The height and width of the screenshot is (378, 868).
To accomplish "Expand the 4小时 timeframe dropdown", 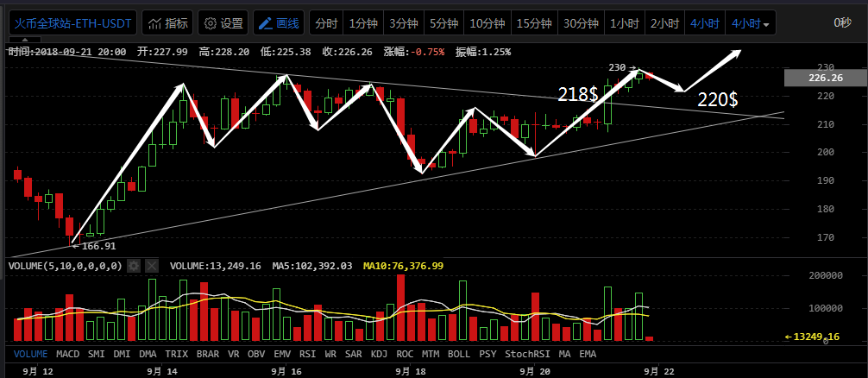I will click(751, 23).
